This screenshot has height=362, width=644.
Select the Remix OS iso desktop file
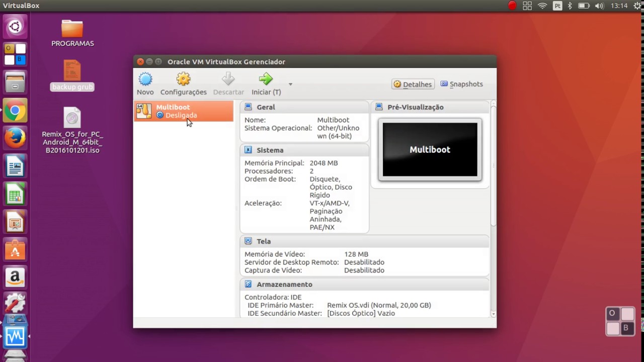pos(72,130)
